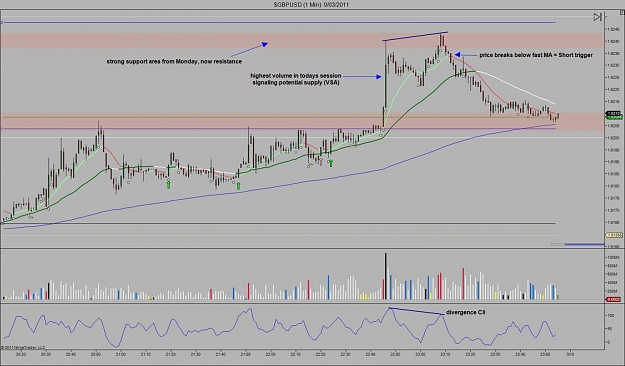Click the $GBPUSD (1 Min) chart title

pyautogui.click(x=311, y=4)
